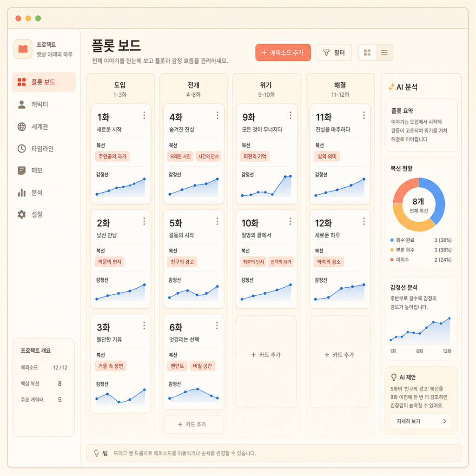Open the 플롯 보드 sidebar item

(x=44, y=82)
